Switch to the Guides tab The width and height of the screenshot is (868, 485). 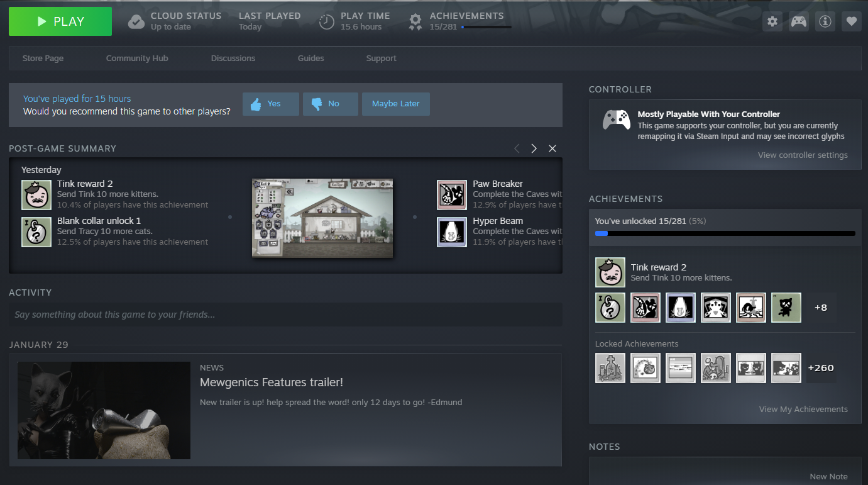click(x=311, y=59)
